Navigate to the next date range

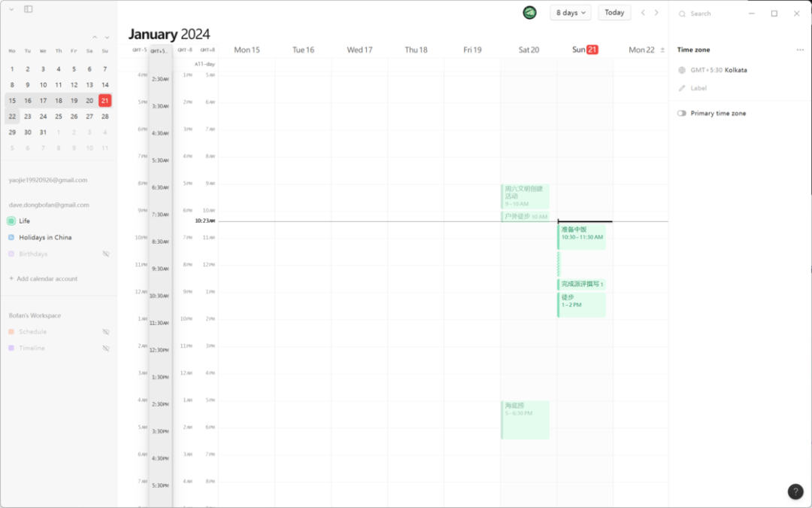click(x=656, y=13)
